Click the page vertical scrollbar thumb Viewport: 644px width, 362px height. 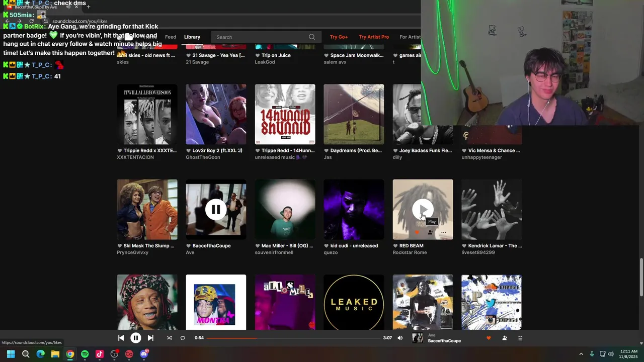(641, 277)
